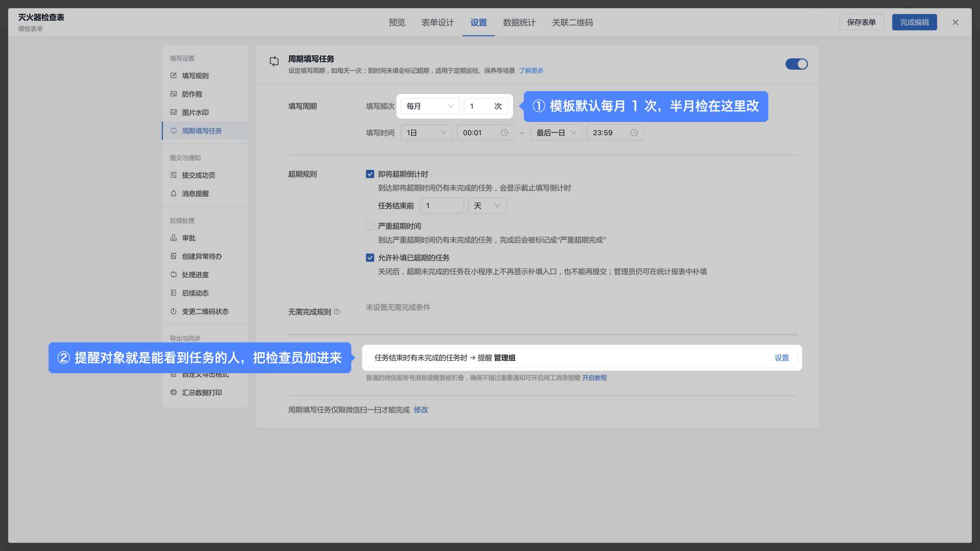Open 填写规则 sidebar item
980x551 pixels.
(204, 76)
